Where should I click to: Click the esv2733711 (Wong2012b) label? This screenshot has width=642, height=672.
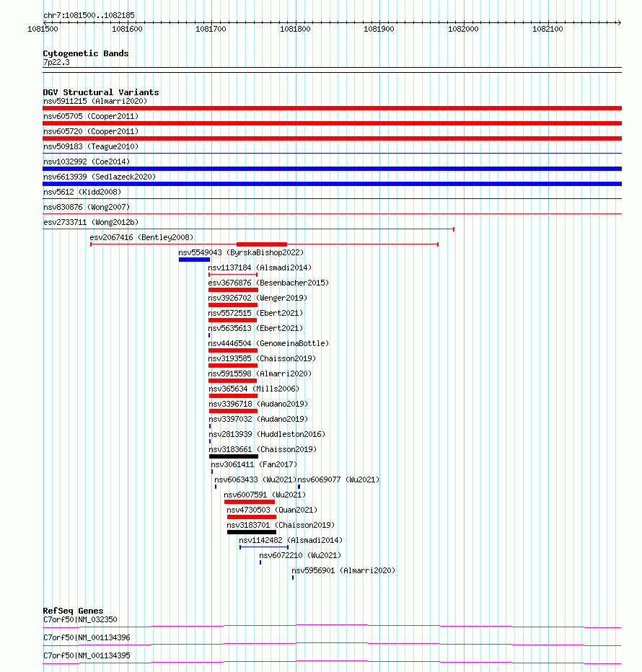tap(91, 222)
